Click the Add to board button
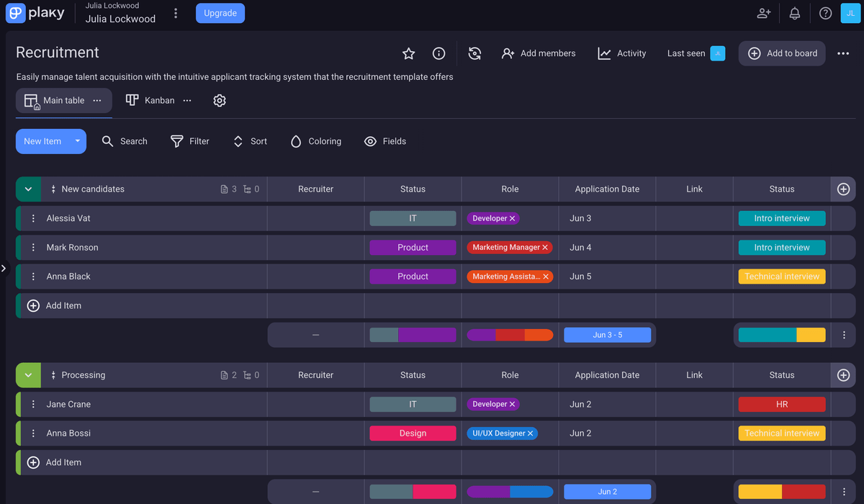864x504 pixels. click(782, 53)
